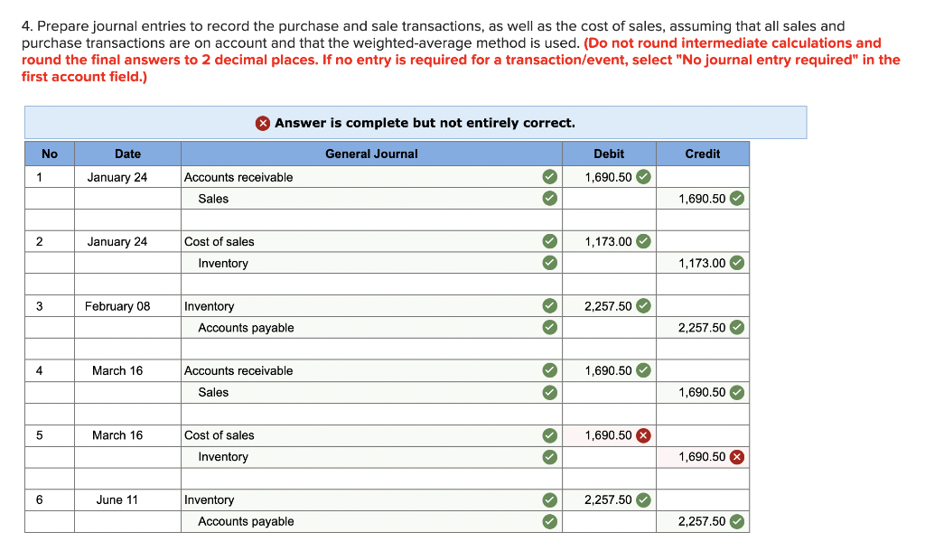The height and width of the screenshot is (560, 925).
Task: Select the debit field showing 1,173.00
Action: (x=609, y=241)
